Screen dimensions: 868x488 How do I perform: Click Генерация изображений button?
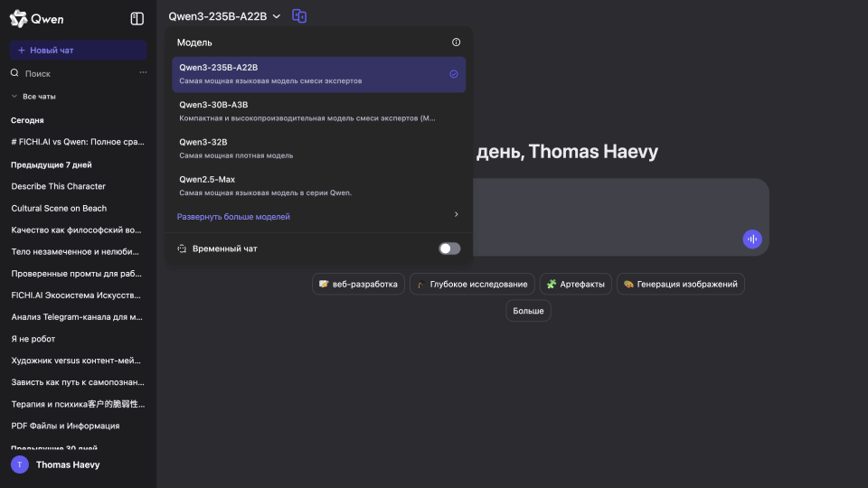(680, 284)
